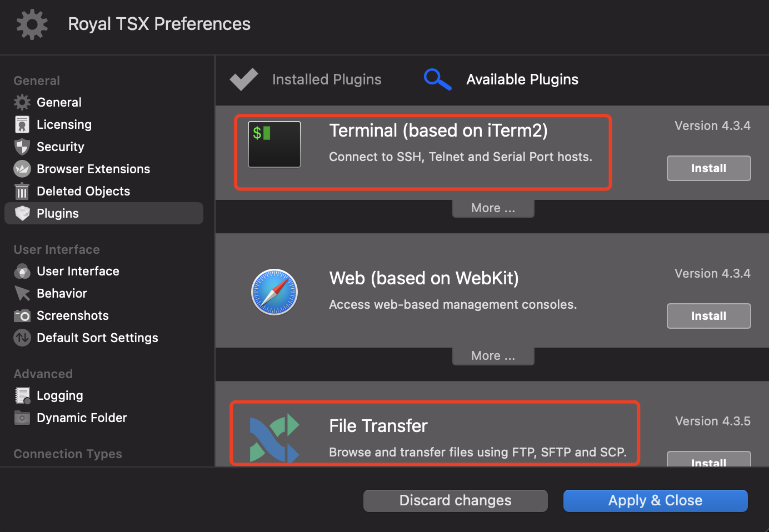Click the Screenshots camera icon
The image size is (769, 532).
pyautogui.click(x=22, y=315)
